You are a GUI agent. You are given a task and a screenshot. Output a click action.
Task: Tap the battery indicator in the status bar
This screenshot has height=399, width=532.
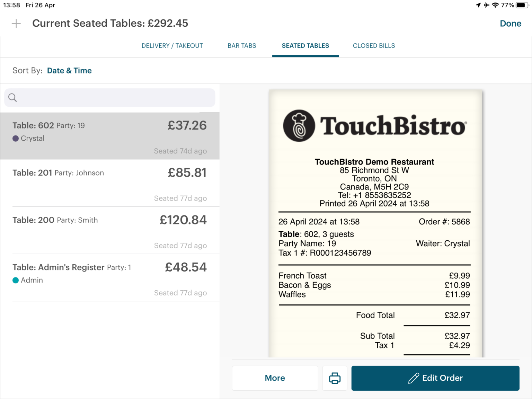[522, 5]
